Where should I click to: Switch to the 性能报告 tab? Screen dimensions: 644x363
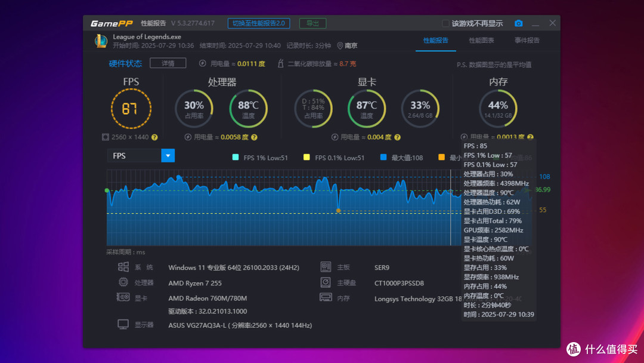tap(435, 40)
